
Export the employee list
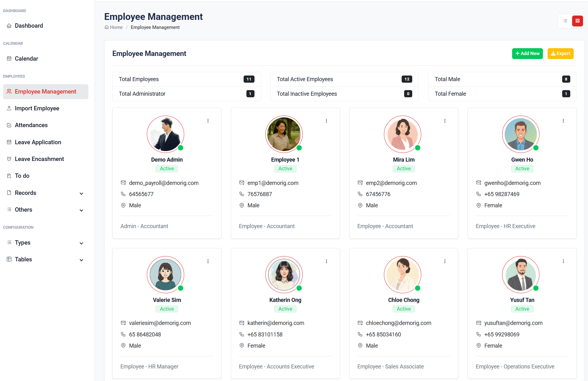coord(560,53)
